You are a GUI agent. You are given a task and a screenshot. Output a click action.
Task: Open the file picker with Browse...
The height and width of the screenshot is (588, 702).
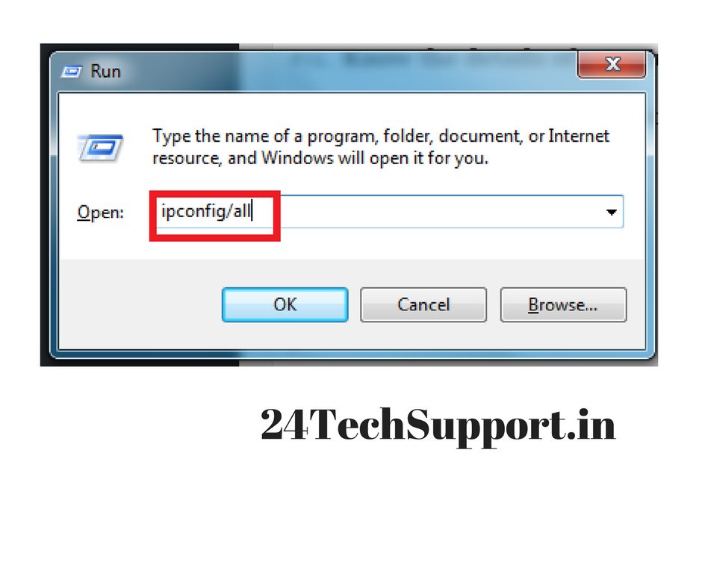[x=563, y=304]
